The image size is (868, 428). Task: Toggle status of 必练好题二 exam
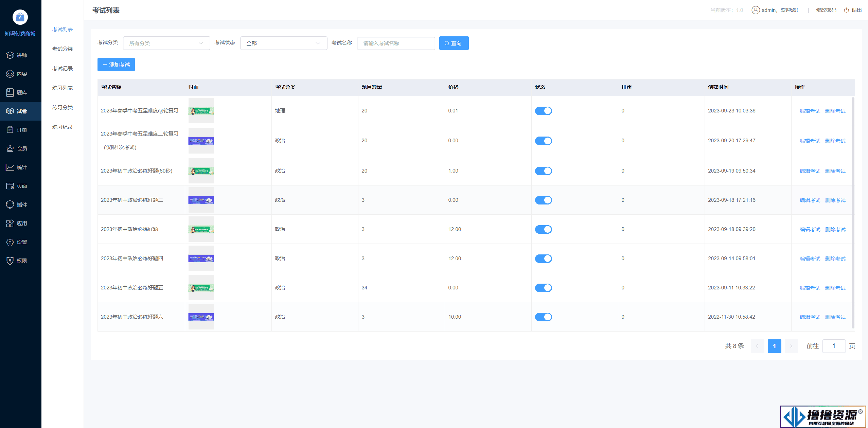(544, 200)
